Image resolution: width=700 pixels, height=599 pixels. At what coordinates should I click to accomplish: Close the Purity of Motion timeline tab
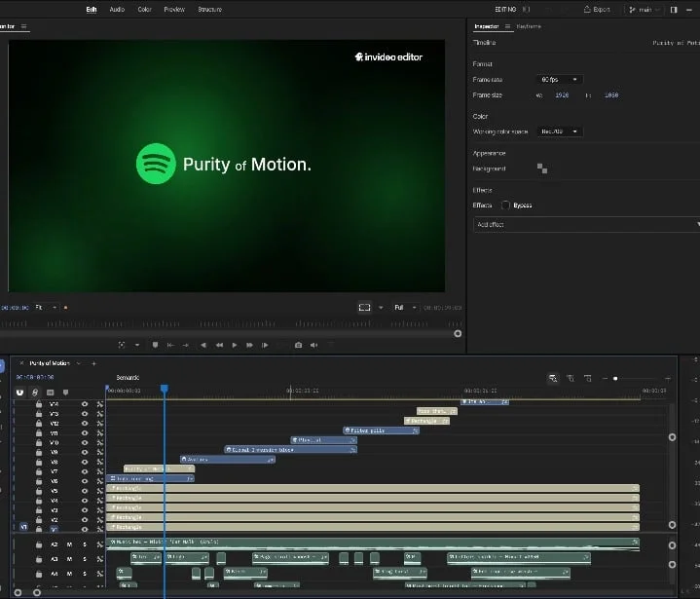21,363
